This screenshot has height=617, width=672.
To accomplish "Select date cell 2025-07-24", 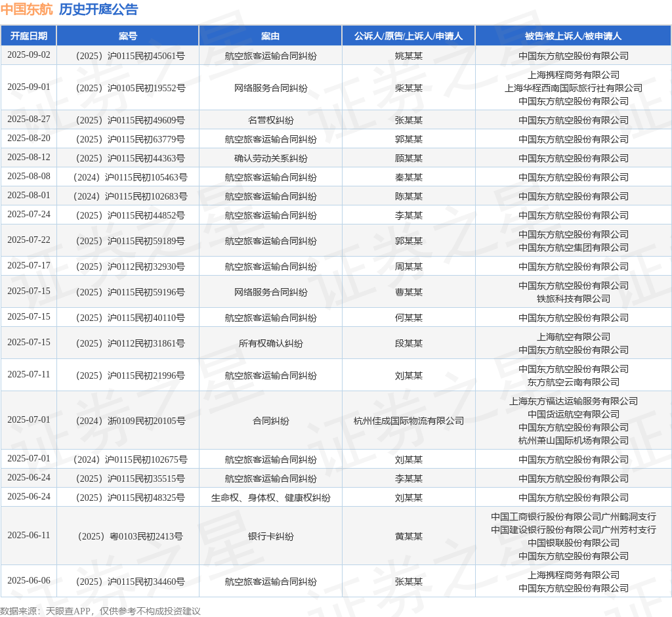I will click(x=29, y=215).
